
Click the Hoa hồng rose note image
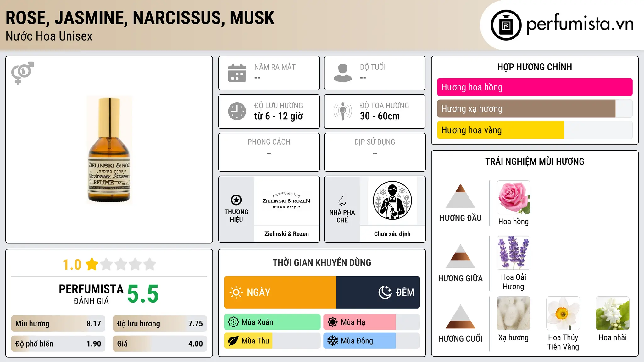(x=514, y=197)
